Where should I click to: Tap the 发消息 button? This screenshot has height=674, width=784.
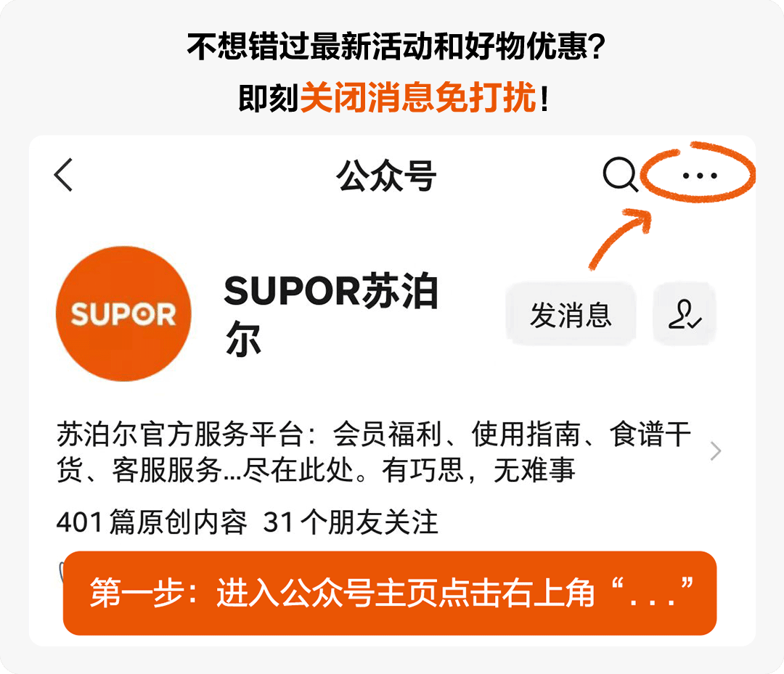[571, 314]
